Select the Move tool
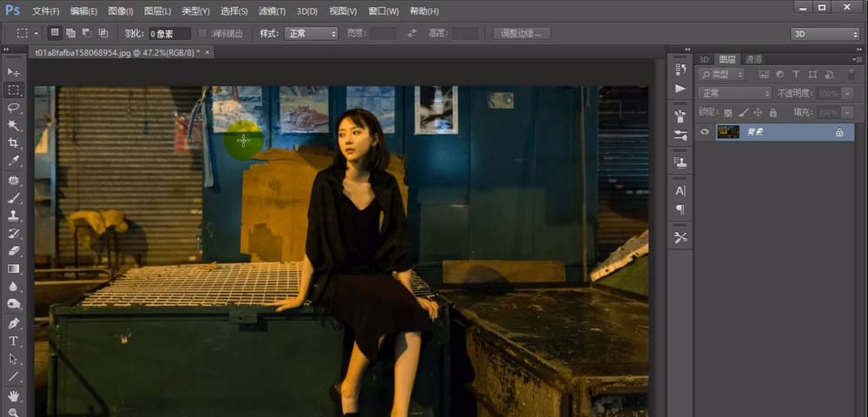The width and height of the screenshot is (868, 417). [x=14, y=72]
